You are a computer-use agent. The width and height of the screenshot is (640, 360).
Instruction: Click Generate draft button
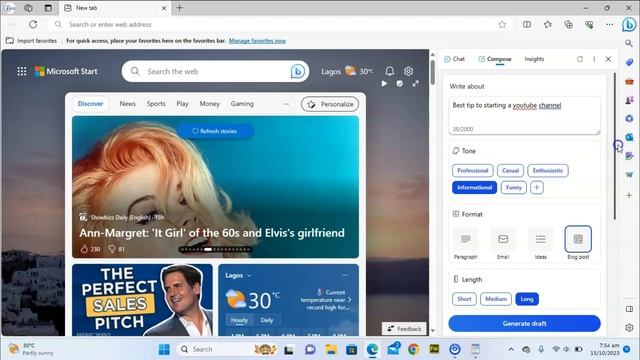(x=524, y=323)
